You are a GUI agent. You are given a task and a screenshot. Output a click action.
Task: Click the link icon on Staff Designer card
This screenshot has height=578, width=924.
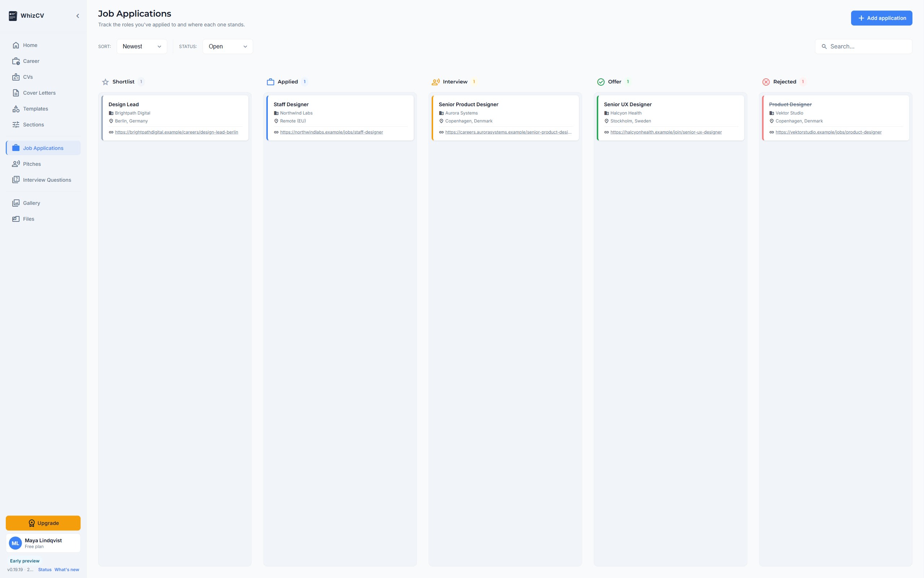[276, 132]
